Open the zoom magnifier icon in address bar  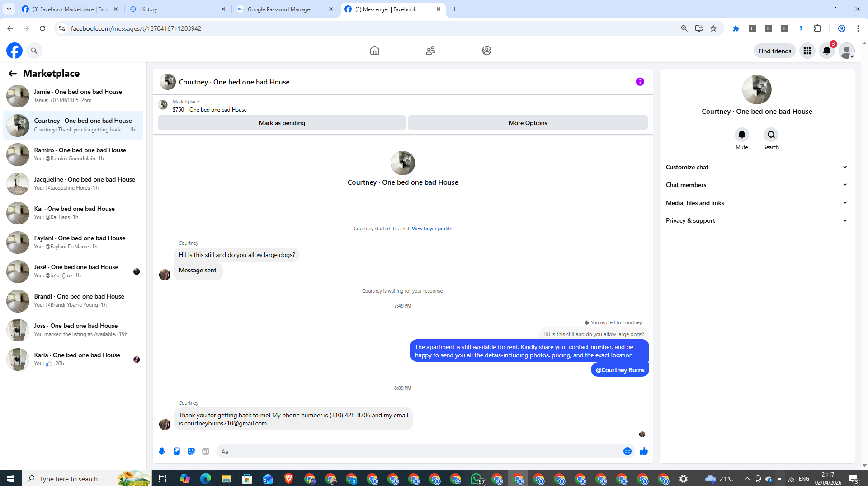[684, 28]
